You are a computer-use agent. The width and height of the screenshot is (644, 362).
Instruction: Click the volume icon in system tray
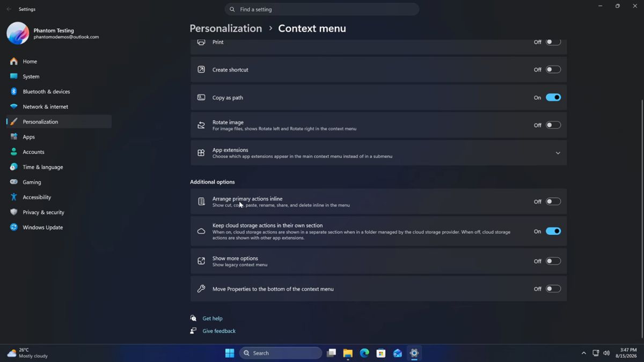tap(606, 353)
